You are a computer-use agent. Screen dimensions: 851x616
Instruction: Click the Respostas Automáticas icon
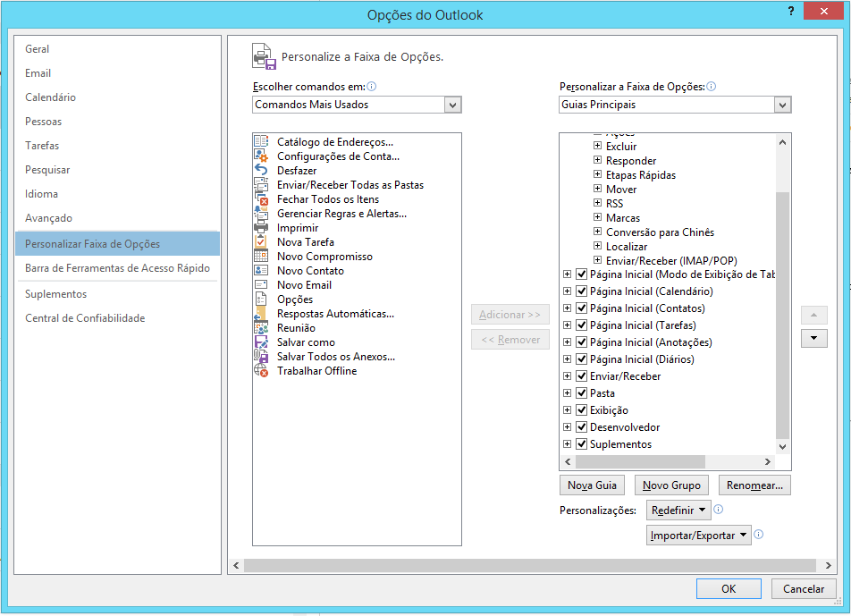point(261,313)
